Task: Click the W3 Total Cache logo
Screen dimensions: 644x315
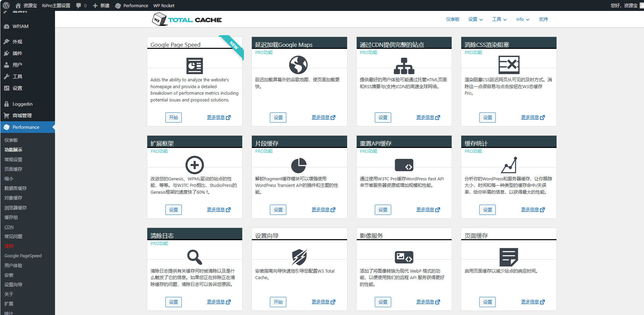Action: (x=187, y=19)
